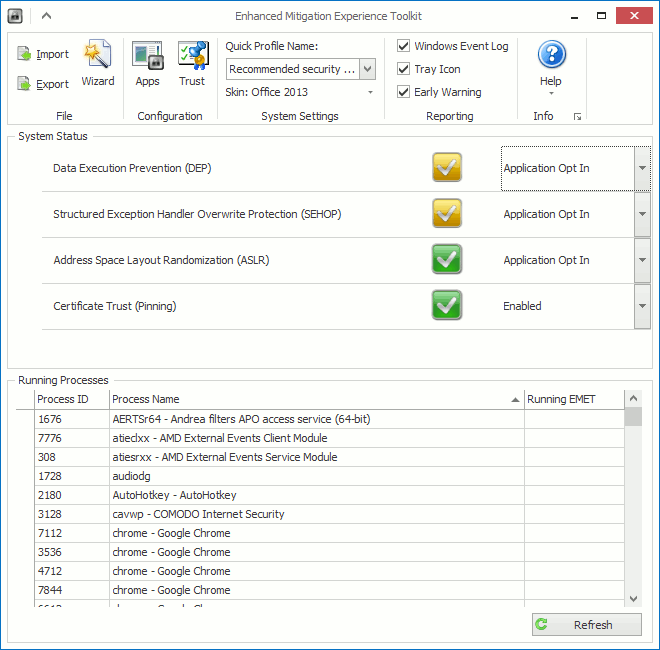Click the EMET lock icon in title bar
Image resolution: width=660 pixels, height=650 pixels.
(x=15, y=16)
